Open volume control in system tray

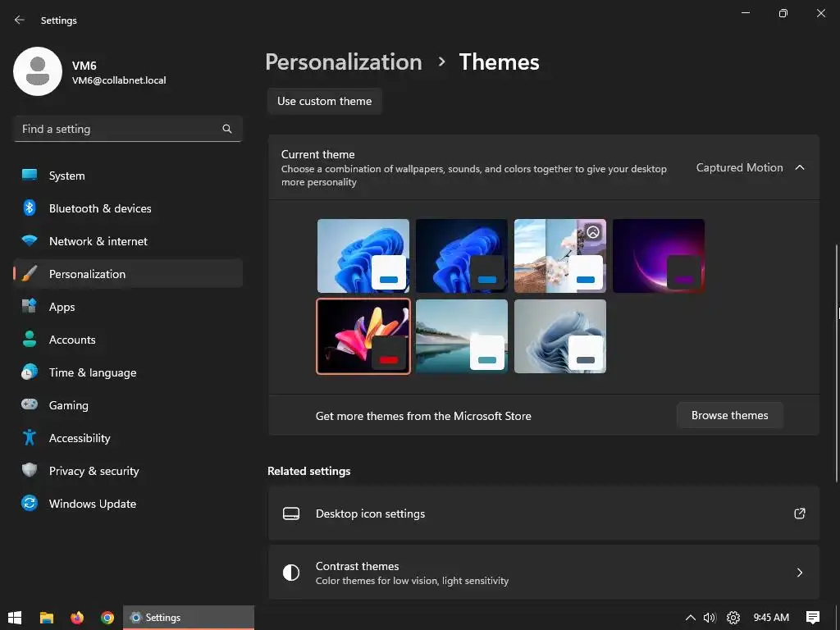coord(710,618)
